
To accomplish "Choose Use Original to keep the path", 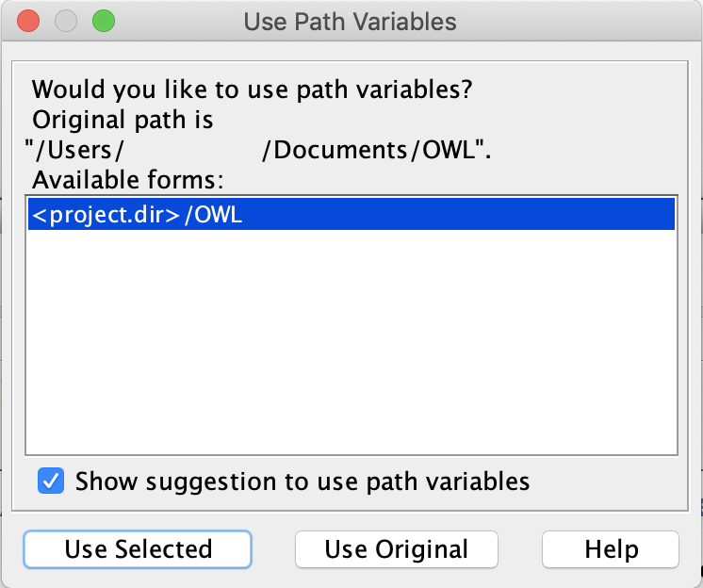I will 396,549.
